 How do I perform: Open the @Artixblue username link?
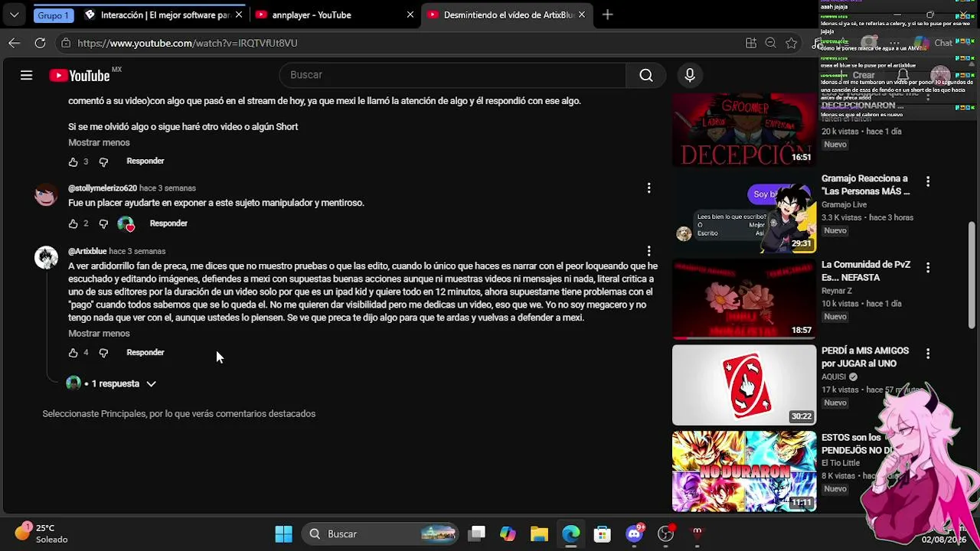[x=87, y=251]
